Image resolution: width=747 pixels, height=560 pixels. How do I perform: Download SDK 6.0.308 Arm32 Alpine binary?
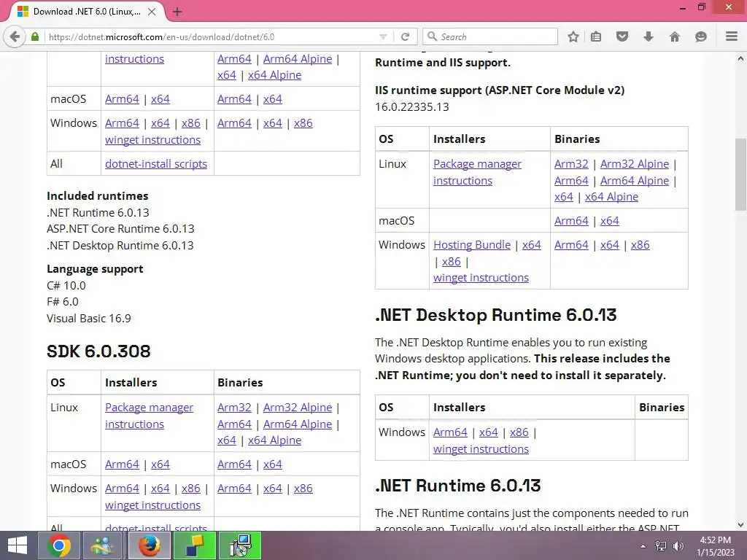point(298,408)
